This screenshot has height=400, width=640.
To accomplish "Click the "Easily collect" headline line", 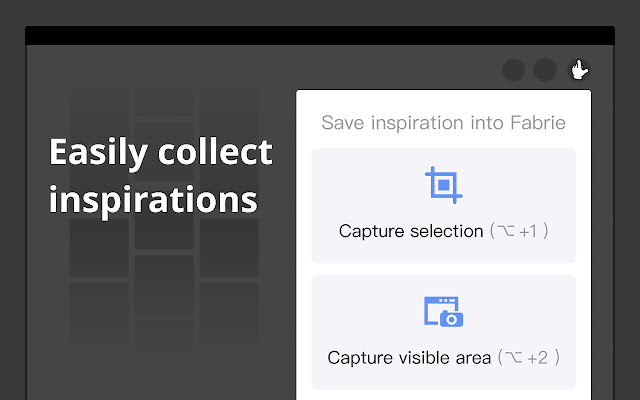I will [x=161, y=152].
